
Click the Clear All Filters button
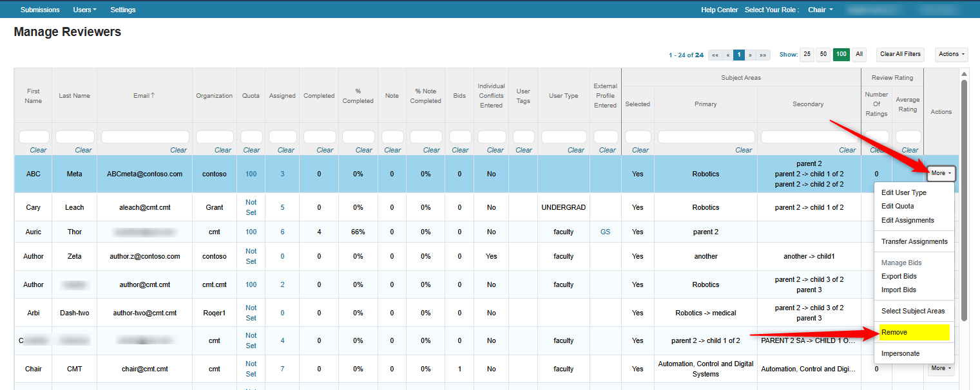(x=901, y=55)
